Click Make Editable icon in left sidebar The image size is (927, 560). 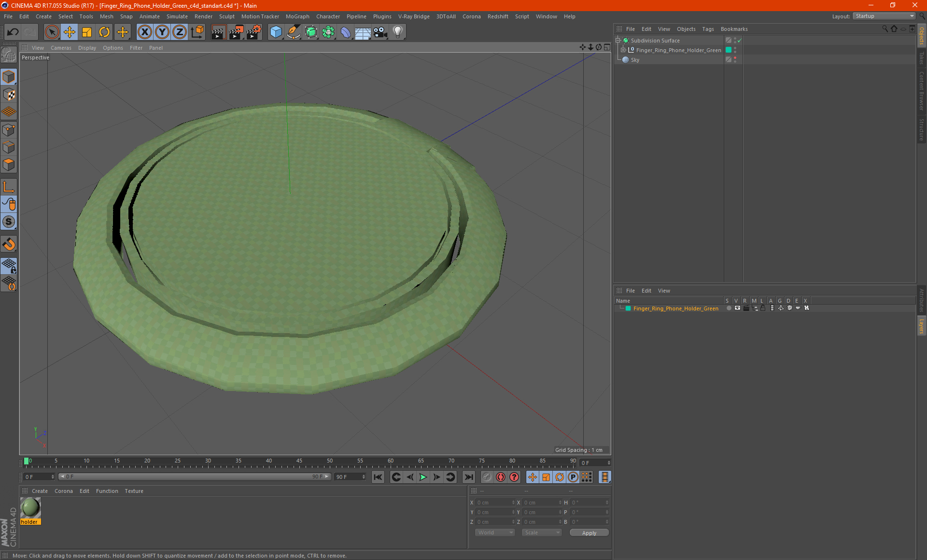point(9,55)
